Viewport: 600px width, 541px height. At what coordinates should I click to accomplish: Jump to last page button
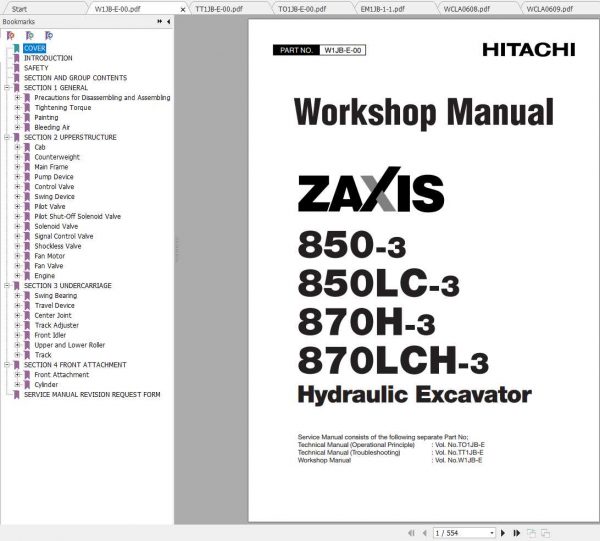[516, 533]
